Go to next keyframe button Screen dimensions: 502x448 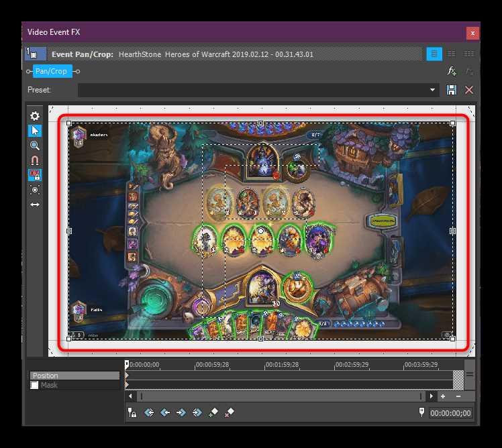point(181,412)
